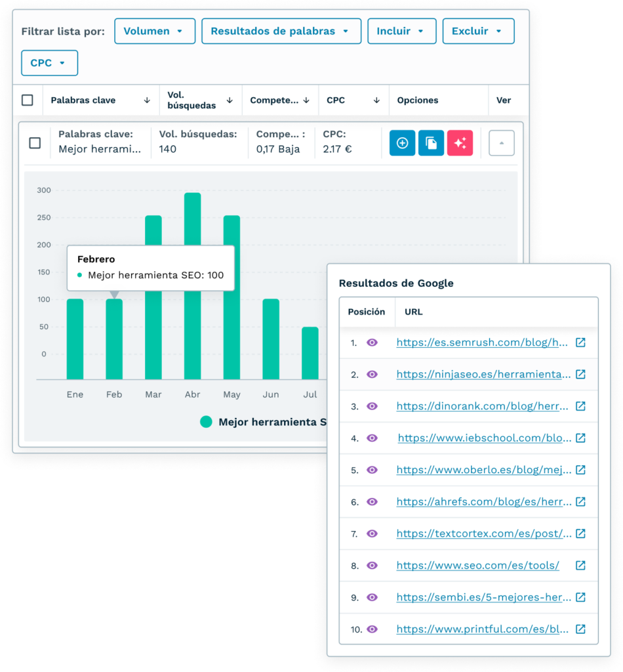Viewport: 623px width, 672px height.
Task: Open external link icon for ahrefs result
Action: (580, 502)
